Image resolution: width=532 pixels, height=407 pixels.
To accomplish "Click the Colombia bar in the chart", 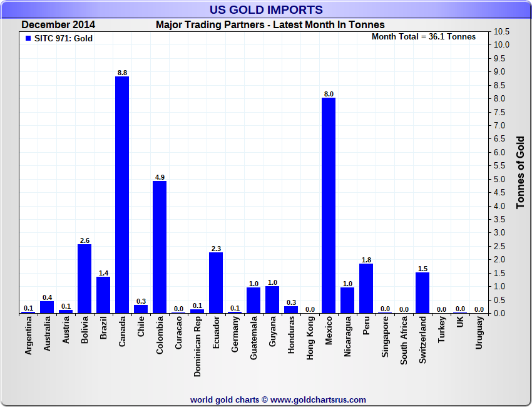I will point(160,247).
